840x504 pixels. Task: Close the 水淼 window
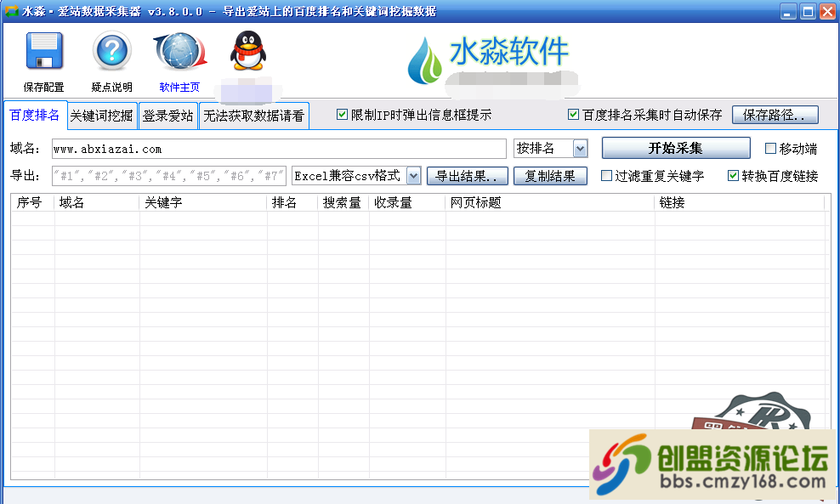coord(827,11)
